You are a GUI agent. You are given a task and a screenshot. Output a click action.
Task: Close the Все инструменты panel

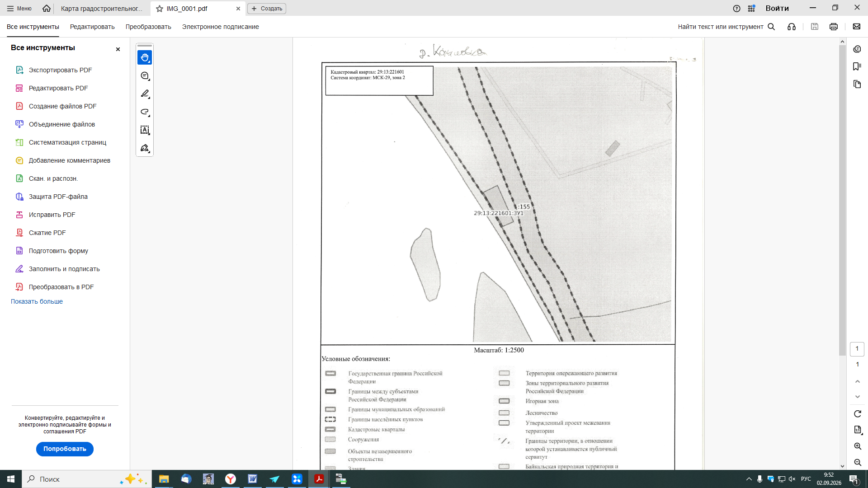[x=118, y=49]
